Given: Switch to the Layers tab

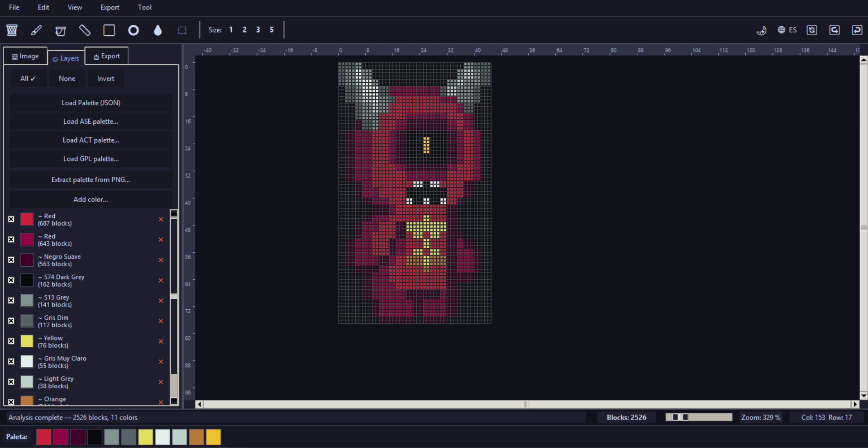Looking at the screenshot, I should [x=66, y=58].
